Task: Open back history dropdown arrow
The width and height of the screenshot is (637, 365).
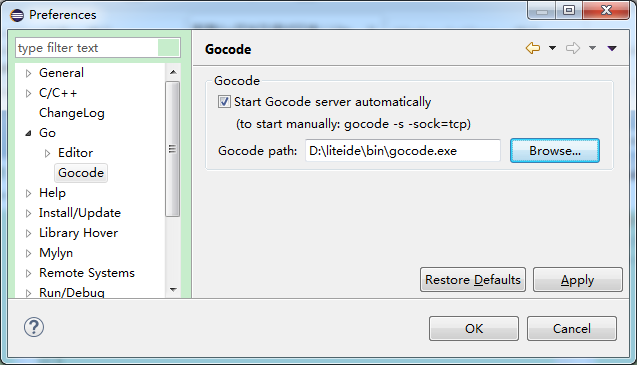Action: 552,48
